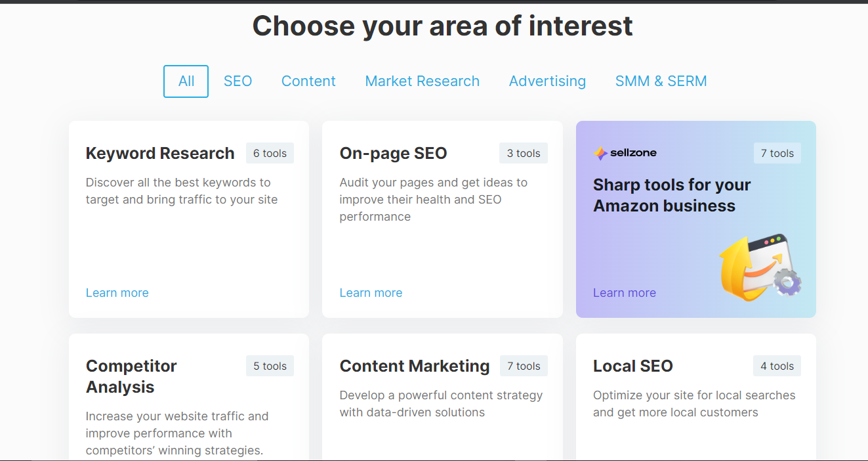Click the Competitor Analysis heading
868x461 pixels.
coord(131,376)
